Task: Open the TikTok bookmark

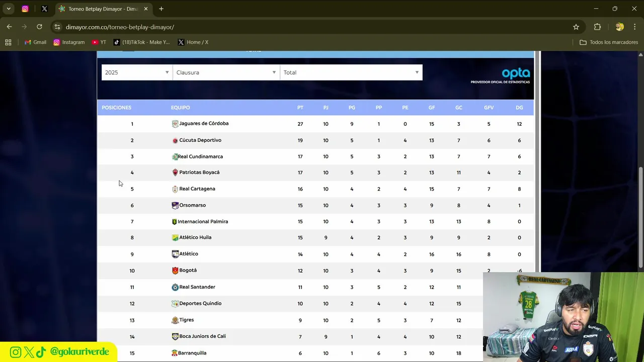Action: click(x=142, y=42)
